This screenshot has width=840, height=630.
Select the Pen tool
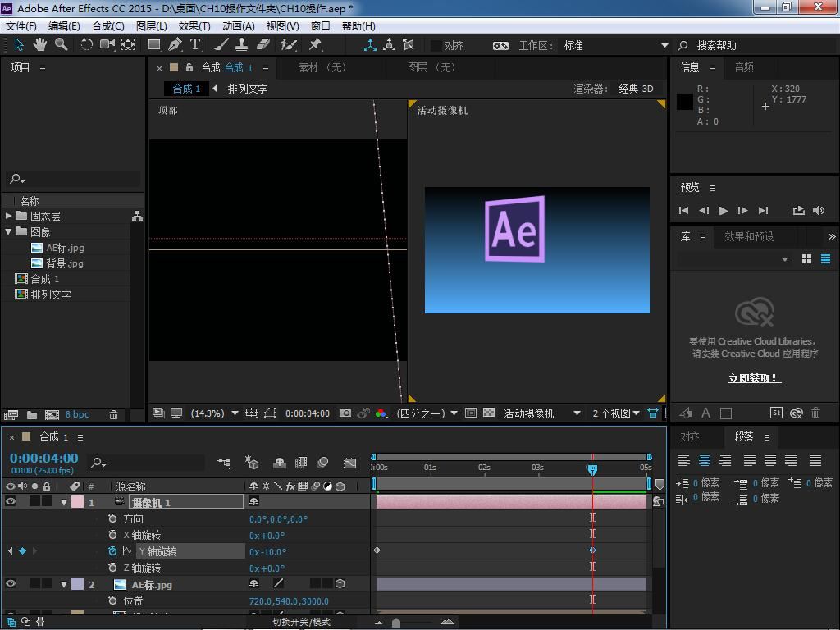175,45
